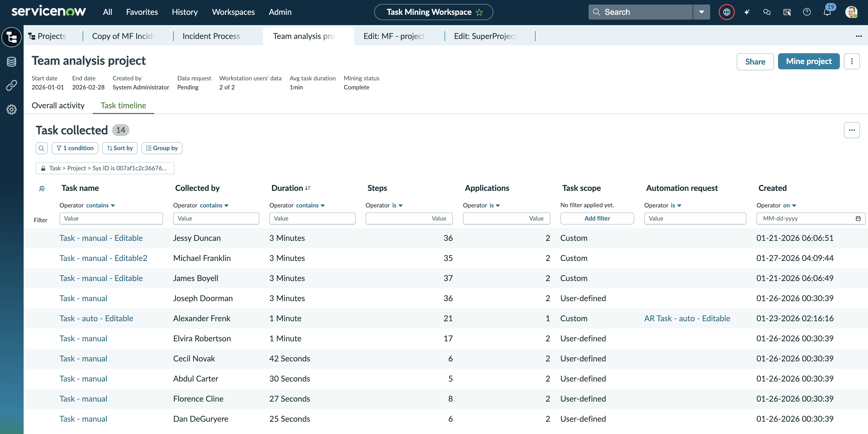Open the process hierarchy sidebar icon
The height and width of the screenshot is (434, 868).
[x=12, y=37]
